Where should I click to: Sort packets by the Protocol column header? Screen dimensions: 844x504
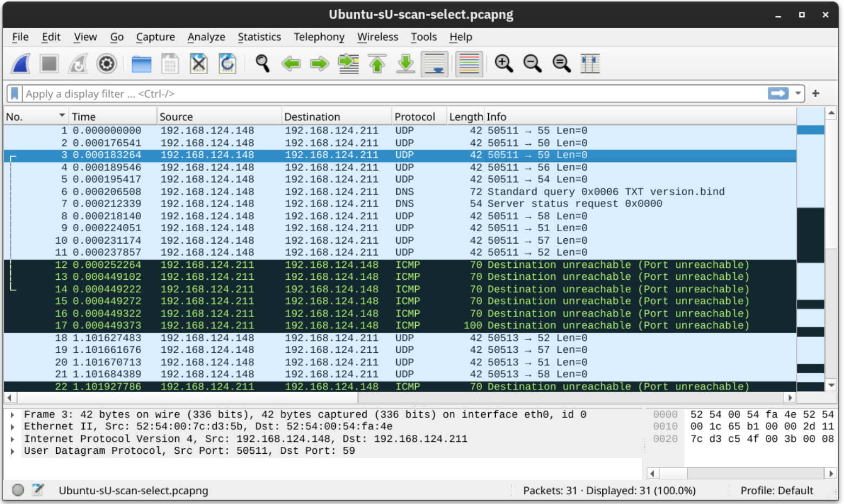tap(420, 117)
